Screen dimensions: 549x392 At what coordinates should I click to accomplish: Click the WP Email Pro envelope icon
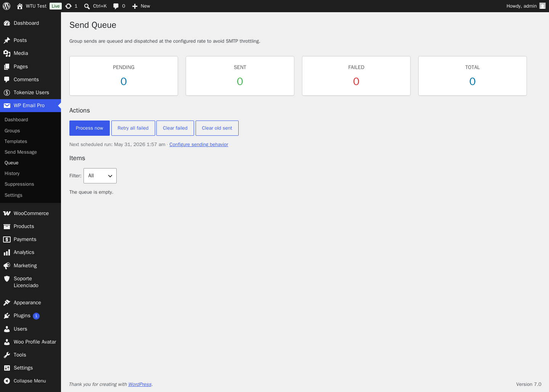coord(7,106)
